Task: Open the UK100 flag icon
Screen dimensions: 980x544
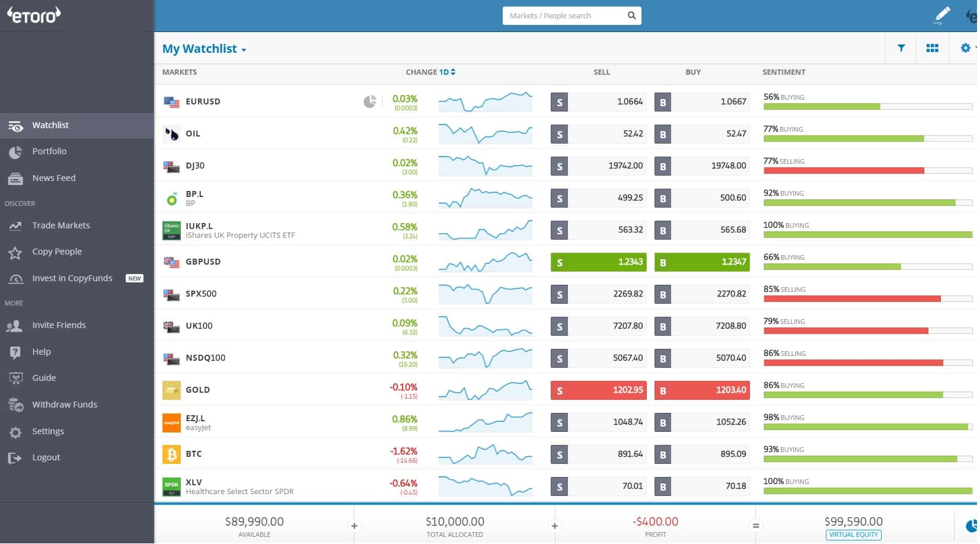Action: 171,326
